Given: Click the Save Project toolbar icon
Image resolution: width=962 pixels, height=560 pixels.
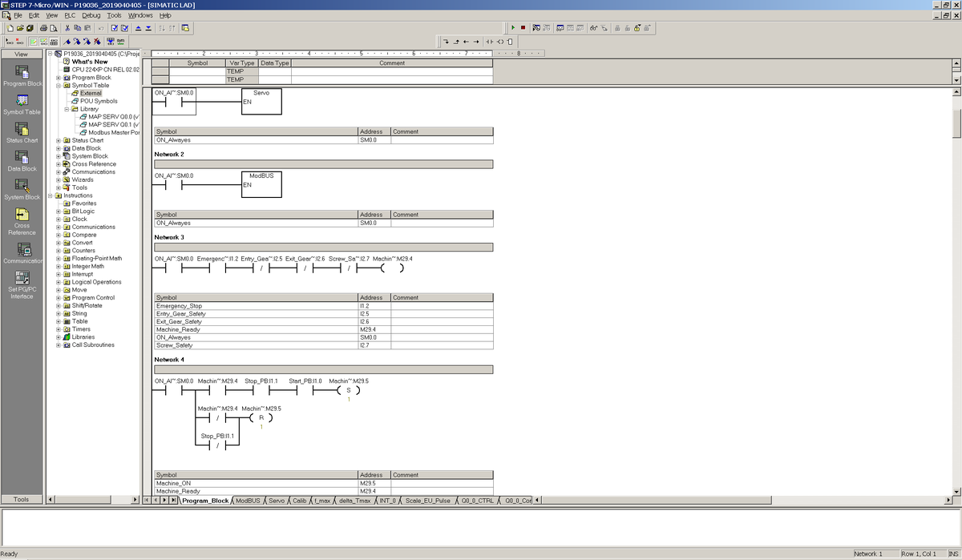Looking at the screenshot, I should click(x=30, y=28).
